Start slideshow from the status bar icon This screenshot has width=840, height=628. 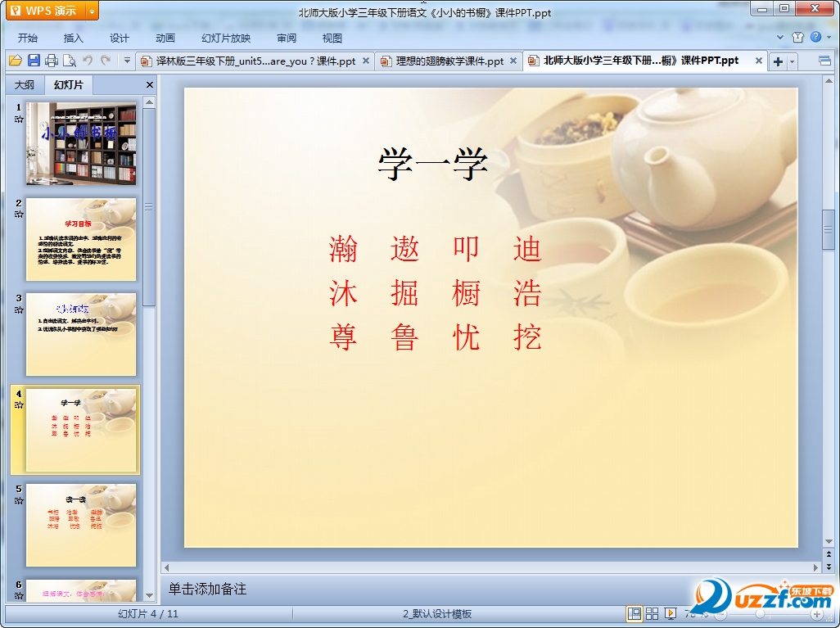coord(671,613)
